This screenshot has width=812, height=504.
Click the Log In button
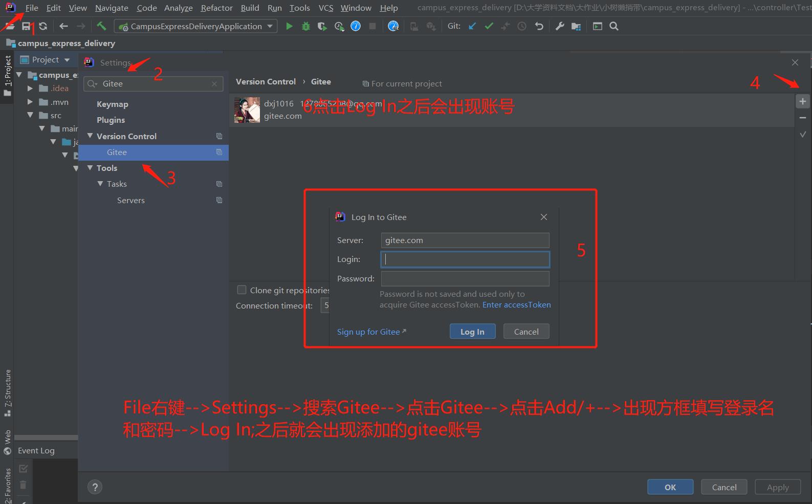[472, 332]
